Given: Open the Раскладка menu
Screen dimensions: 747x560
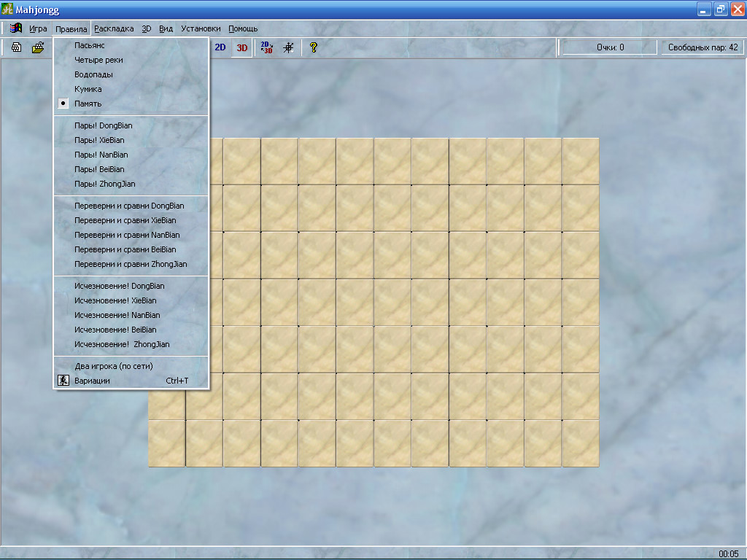Looking at the screenshot, I should click(x=114, y=28).
